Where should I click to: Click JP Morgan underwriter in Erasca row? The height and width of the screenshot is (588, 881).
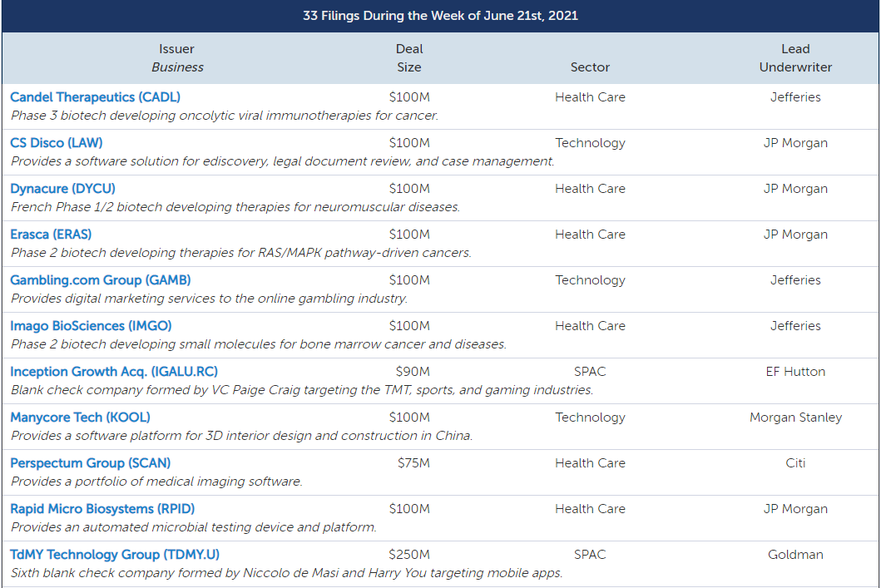[795, 235]
